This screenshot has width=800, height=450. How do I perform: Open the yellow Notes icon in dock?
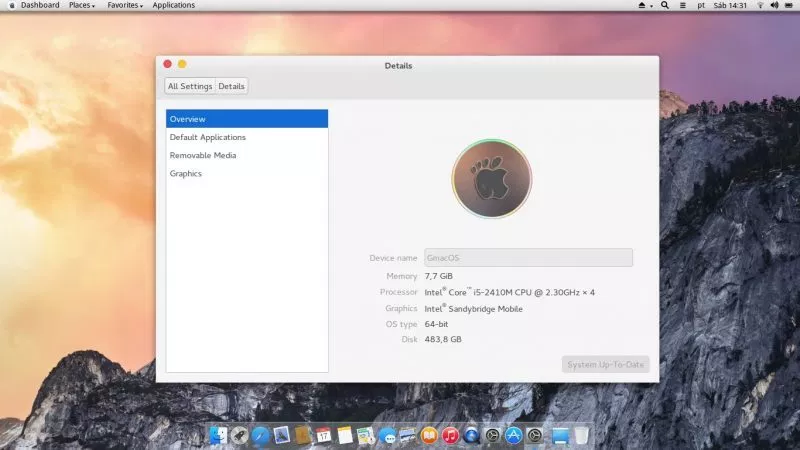click(x=345, y=435)
